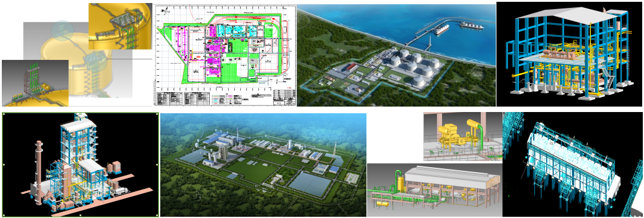Select the site layout CAD drawing
Image resolution: width=644 pixels, height=218 pixels.
click(x=225, y=55)
